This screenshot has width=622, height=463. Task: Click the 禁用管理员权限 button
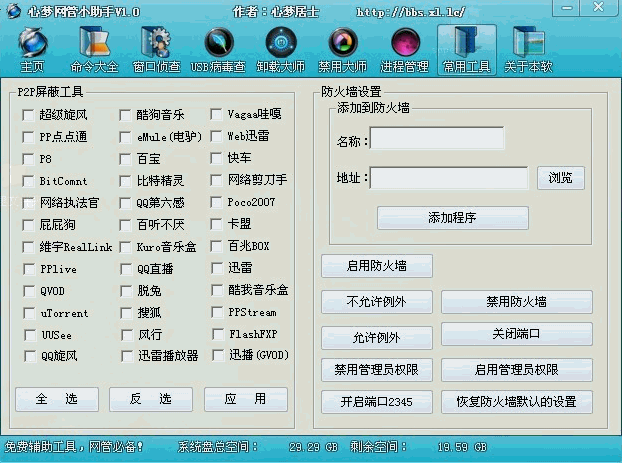coord(377,370)
